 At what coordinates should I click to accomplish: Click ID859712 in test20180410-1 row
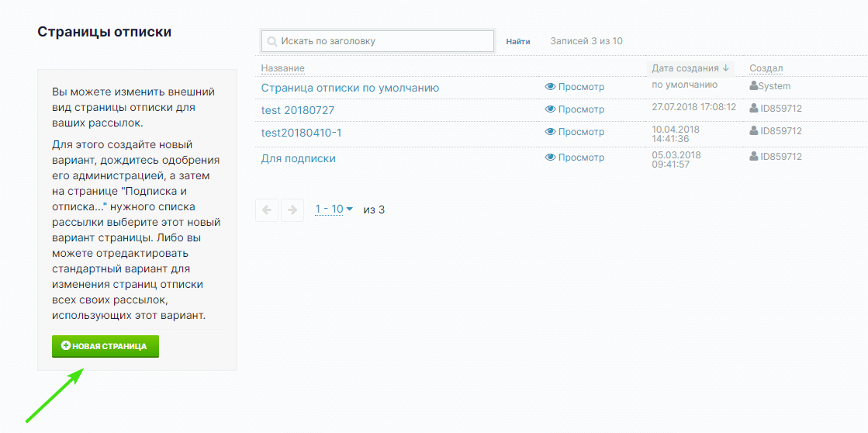(781, 130)
